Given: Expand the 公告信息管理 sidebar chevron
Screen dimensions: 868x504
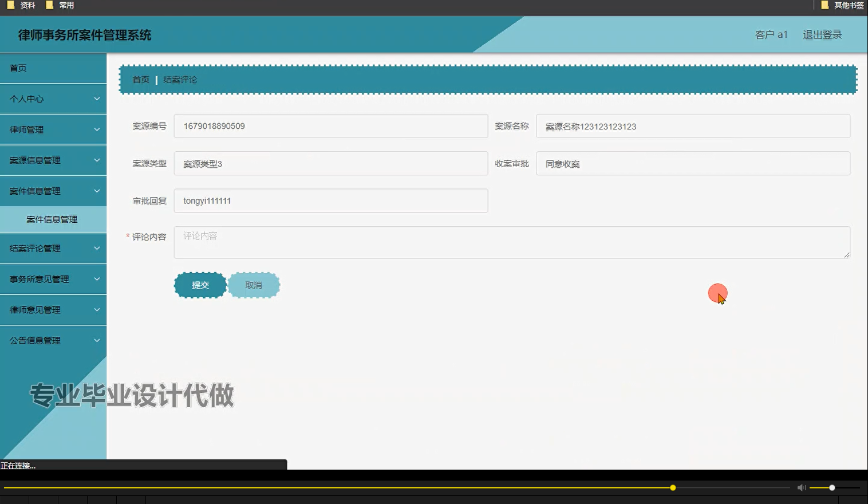Looking at the screenshot, I should pyautogui.click(x=97, y=340).
